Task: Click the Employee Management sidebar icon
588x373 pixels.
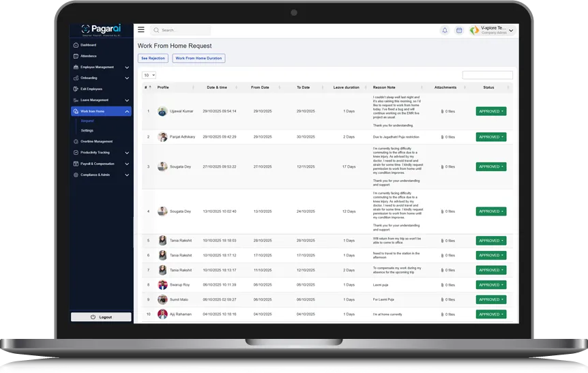Action: pos(76,67)
